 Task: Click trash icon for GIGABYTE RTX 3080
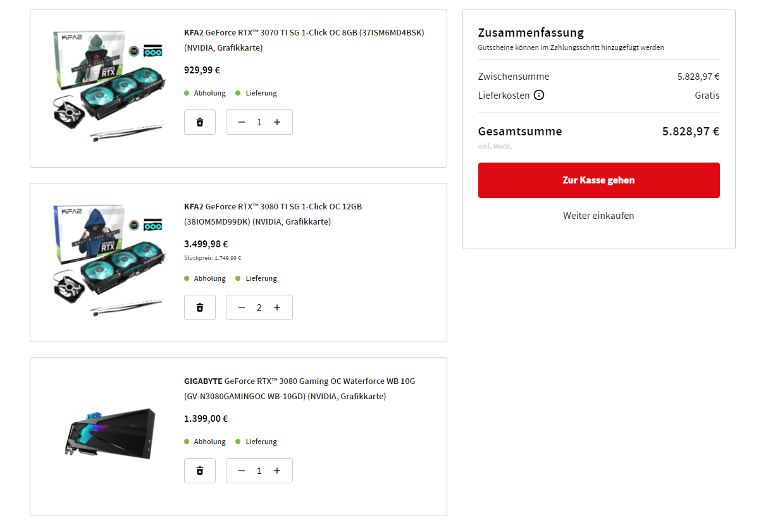pyautogui.click(x=200, y=471)
